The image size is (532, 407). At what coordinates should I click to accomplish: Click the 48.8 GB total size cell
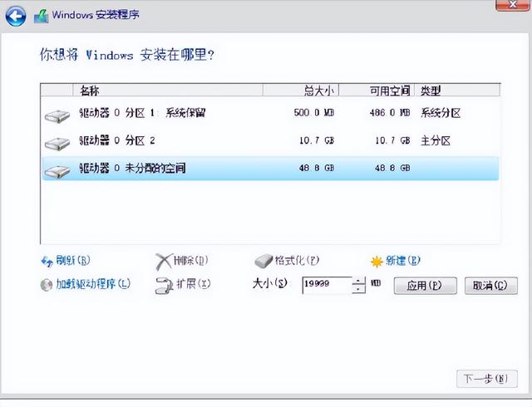[317, 168]
